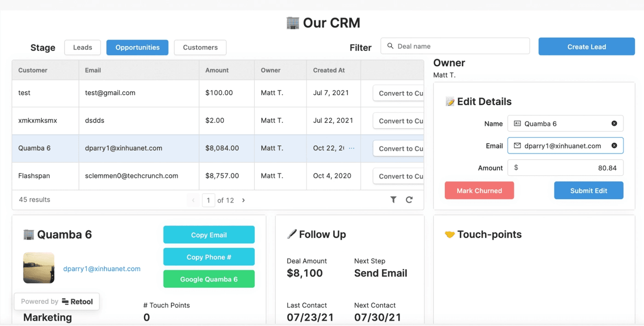The image size is (644, 326).
Task: Click Google Quamba 6 button
Action: tap(209, 279)
